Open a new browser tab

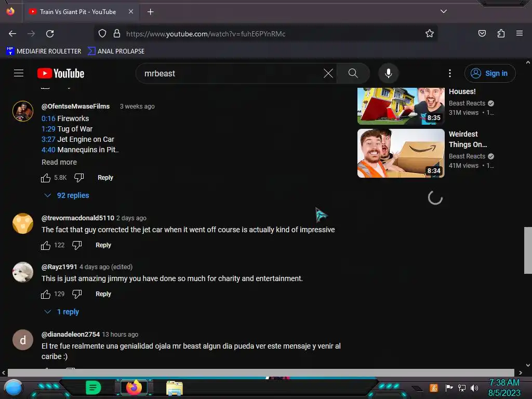click(x=150, y=12)
